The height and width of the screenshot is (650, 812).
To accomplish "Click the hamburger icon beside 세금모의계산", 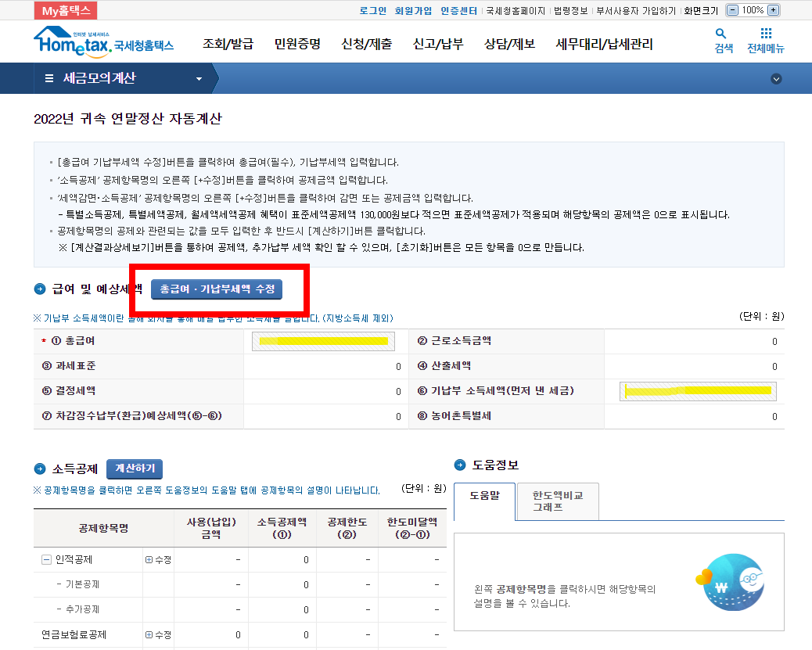I will click(49, 78).
